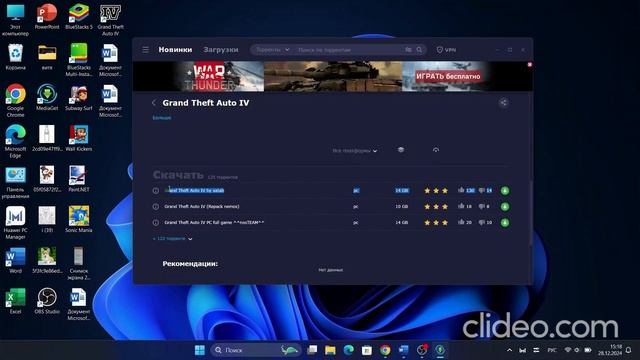Image resolution: width=640 pixels, height=360 pixels.
Task: Click the star rating of the first torrent
Action: coord(436,191)
